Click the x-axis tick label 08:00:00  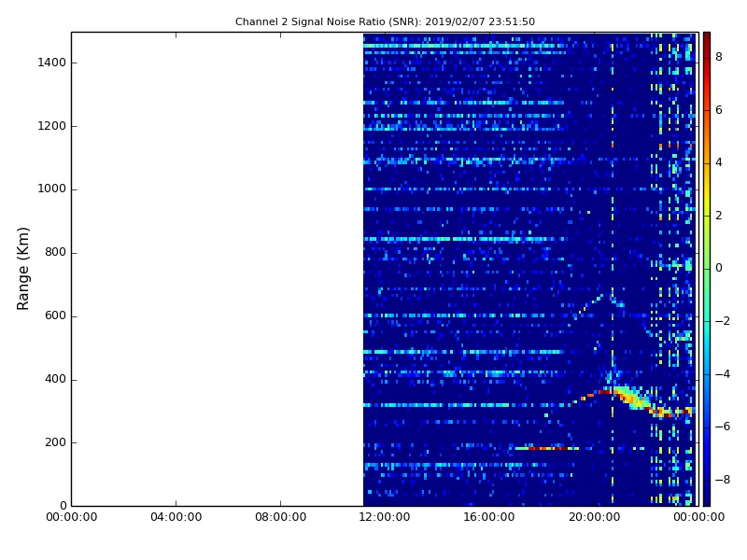pyautogui.click(x=281, y=517)
